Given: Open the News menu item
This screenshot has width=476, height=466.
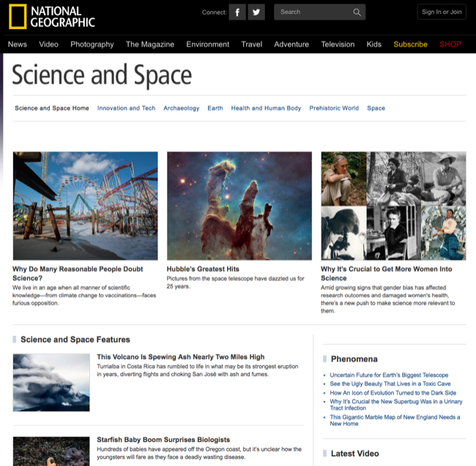Looking at the screenshot, I should 18,45.
